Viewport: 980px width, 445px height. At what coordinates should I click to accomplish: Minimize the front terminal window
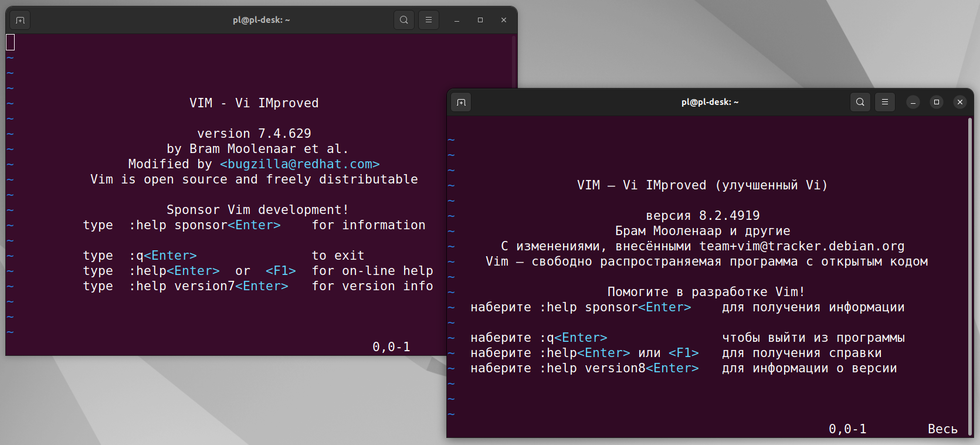point(913,102)
